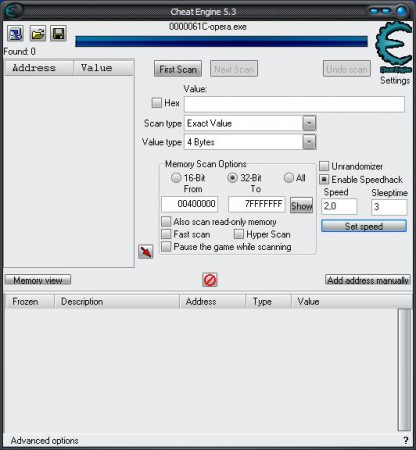Delete all addresses with red circle icon
This screenshot has height=450, width=416.
pyautogui.click(x=210, y=280)
